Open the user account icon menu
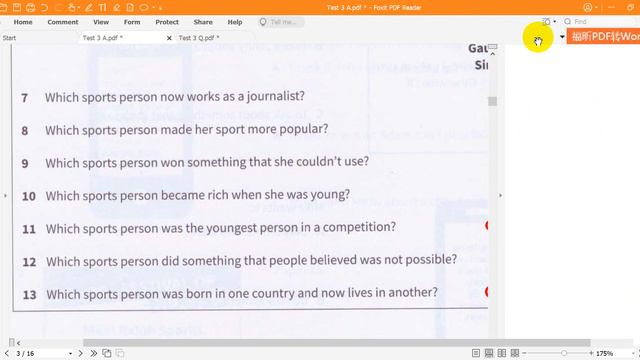640x360 pixels. click(x=587, y=7)
